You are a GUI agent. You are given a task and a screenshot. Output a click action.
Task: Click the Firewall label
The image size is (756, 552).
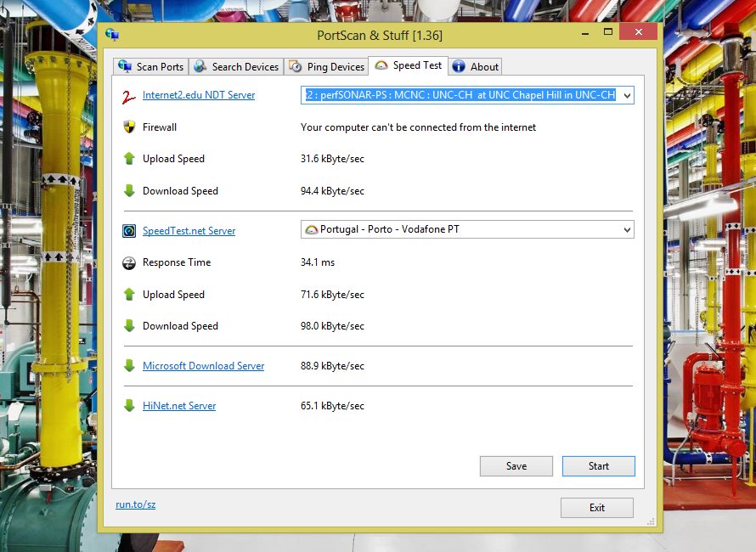[x=160, y=127]
